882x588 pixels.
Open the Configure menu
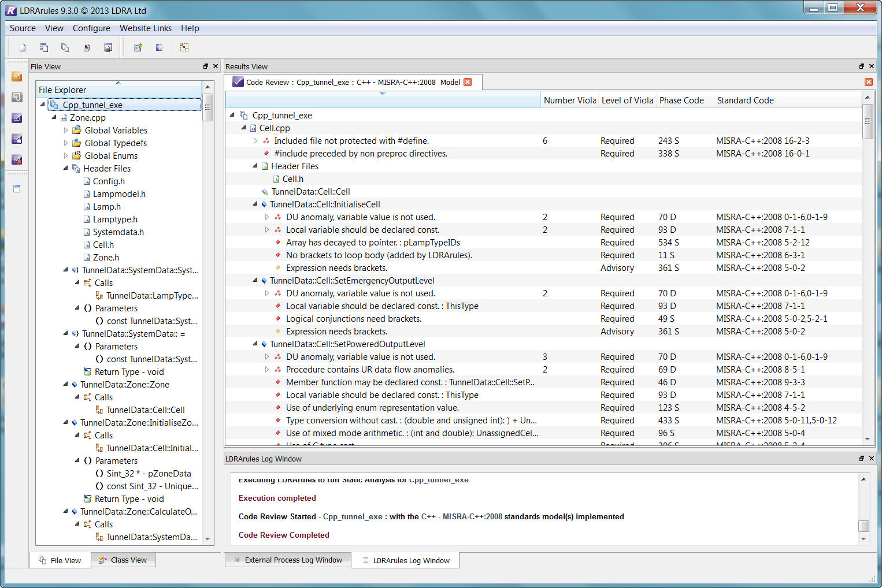click(91, 28)
